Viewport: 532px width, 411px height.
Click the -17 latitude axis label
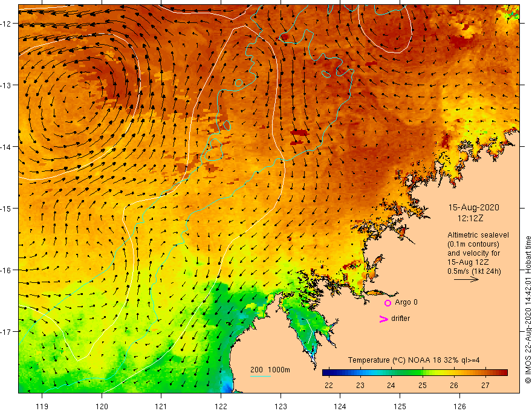pos(6,332)
